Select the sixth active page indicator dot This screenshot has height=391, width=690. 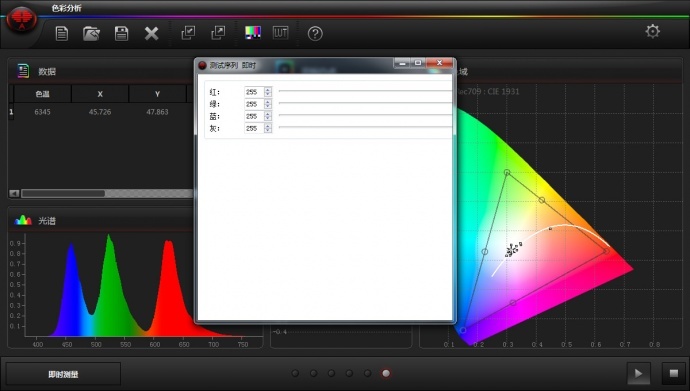(x=386, y=373)
